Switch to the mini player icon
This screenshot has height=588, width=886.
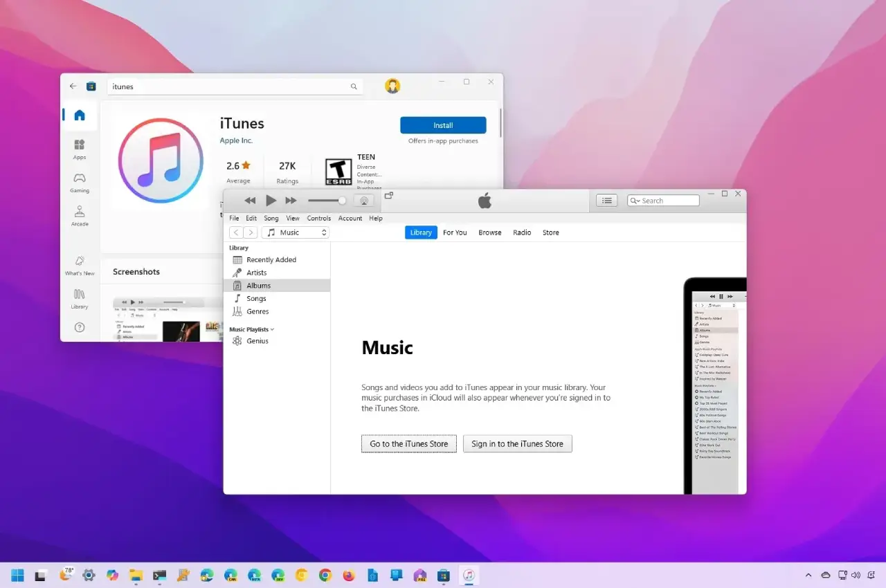pyautogui.click(x=389, y=195)
